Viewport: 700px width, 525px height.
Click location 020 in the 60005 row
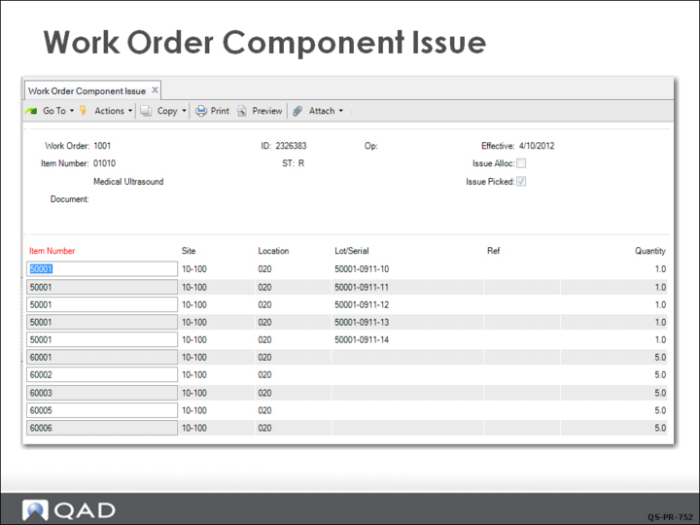click(265, 410)
